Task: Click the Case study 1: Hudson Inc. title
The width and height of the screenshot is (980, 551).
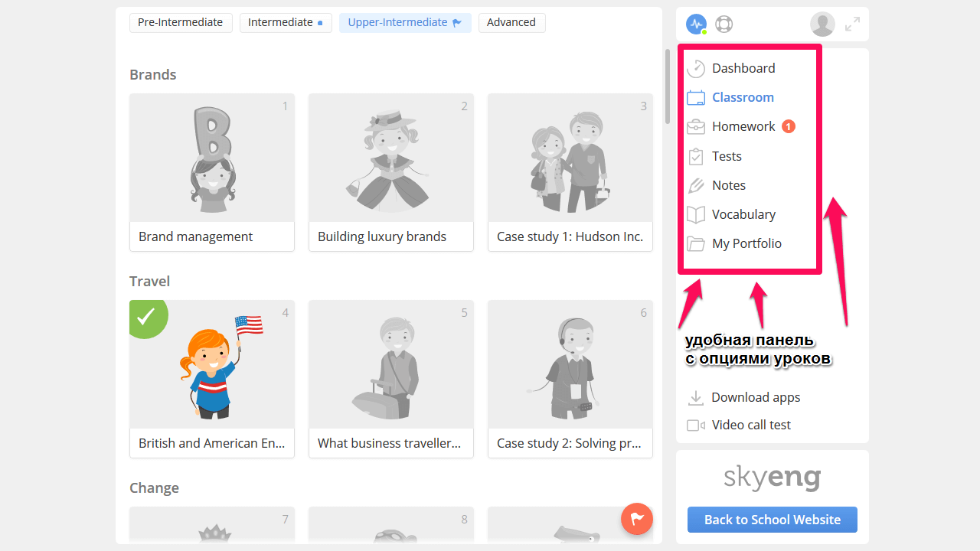Action: pos(570,236)
